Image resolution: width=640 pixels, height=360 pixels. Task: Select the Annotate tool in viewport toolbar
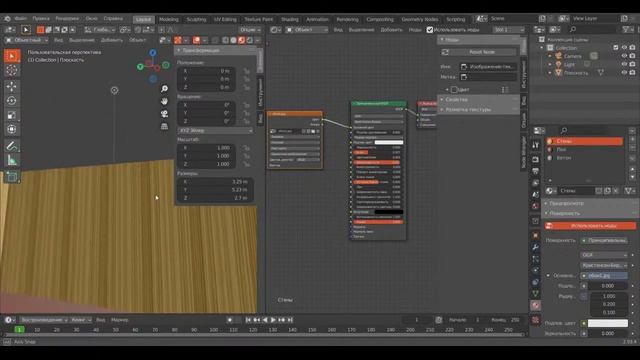(12, 145)
